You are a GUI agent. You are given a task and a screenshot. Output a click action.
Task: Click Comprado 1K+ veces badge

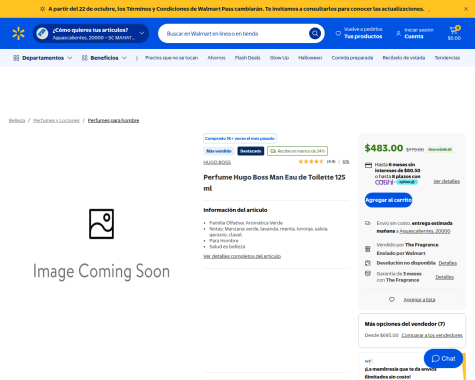pyautogui.click(x=240, y=138)
